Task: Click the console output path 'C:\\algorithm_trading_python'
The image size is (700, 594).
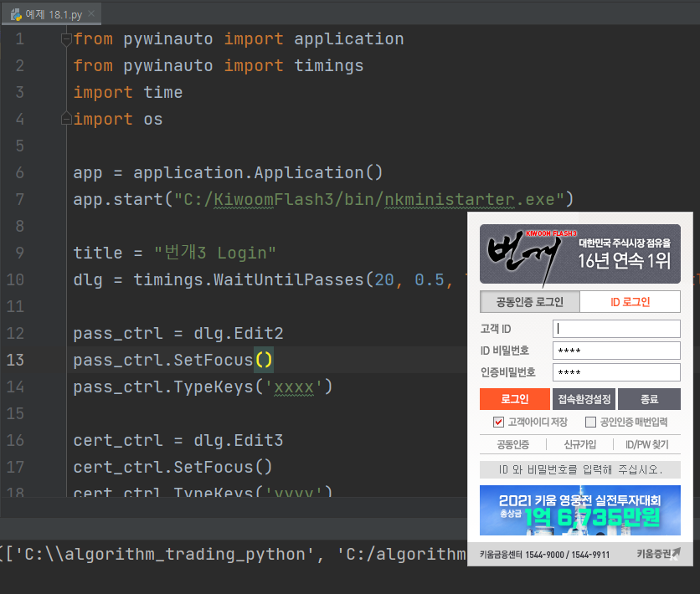Action: [165, 555]
